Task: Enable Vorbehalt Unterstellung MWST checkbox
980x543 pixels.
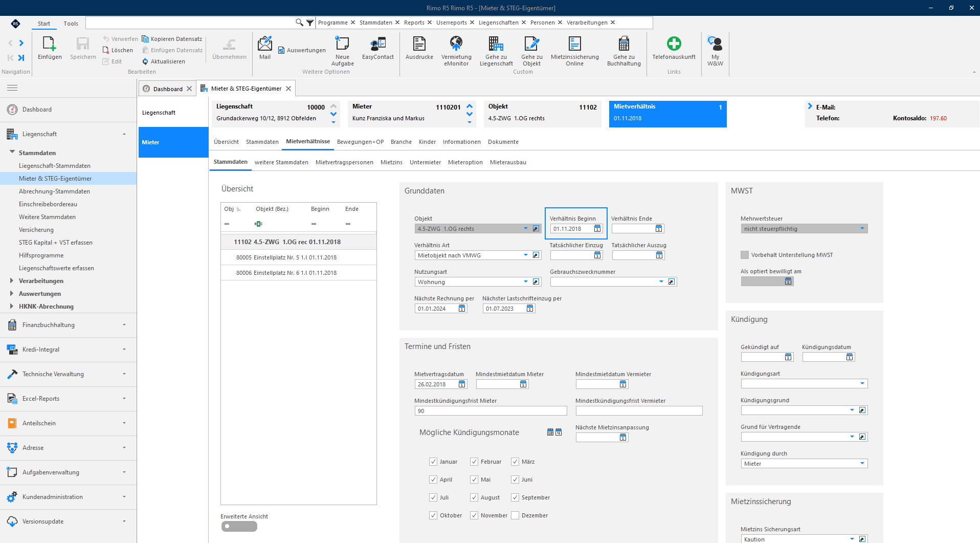Action: tap(745, 255)
